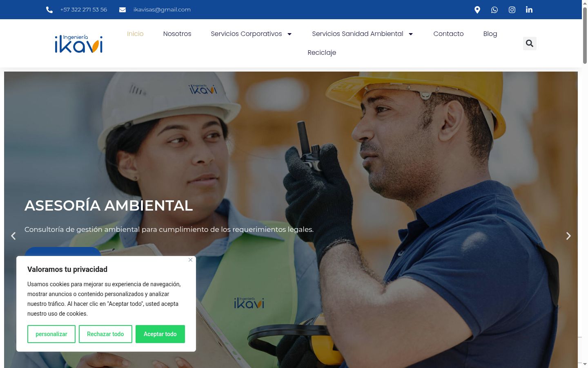
Task: Click the envelope email icon
Action: [122, 10]
